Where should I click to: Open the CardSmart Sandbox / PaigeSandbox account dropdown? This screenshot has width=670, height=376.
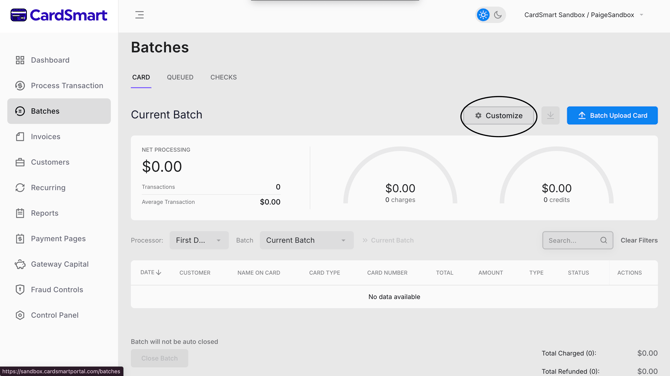[x=584, y=15]
